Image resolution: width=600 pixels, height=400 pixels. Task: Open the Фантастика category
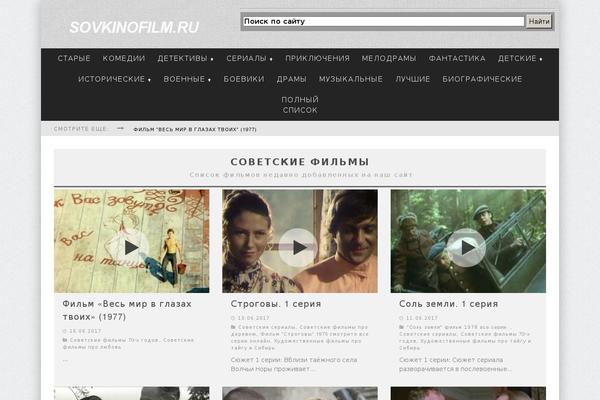tap(457, 58)
